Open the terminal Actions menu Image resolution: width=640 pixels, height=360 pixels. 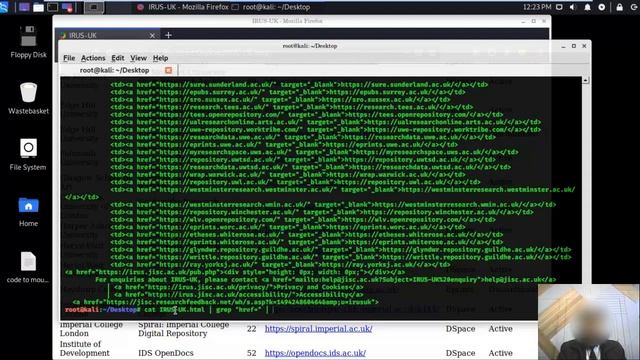pyautogui.click(x=93, y=58)
